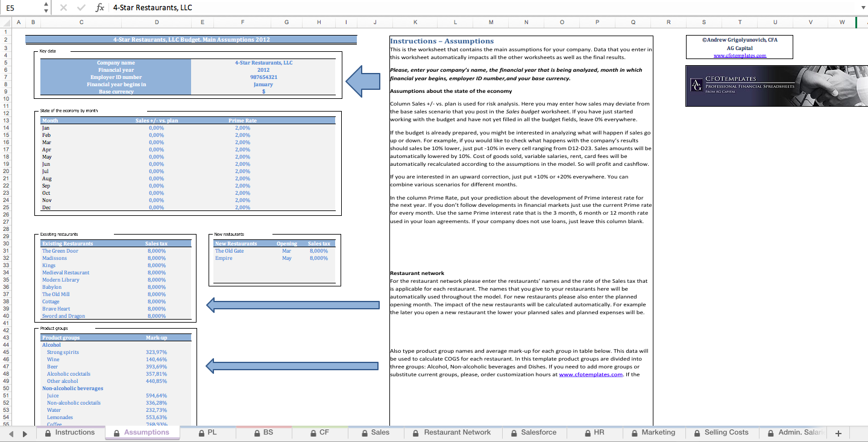Switch to the HR sheet tab
This screenshot has height=442, width=868.
click(594, 432)
